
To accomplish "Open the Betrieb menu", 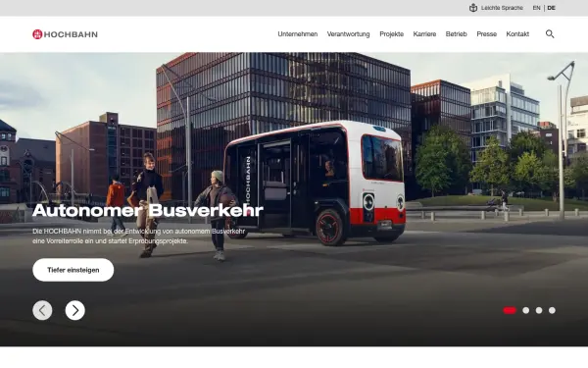I will (457, 34).
